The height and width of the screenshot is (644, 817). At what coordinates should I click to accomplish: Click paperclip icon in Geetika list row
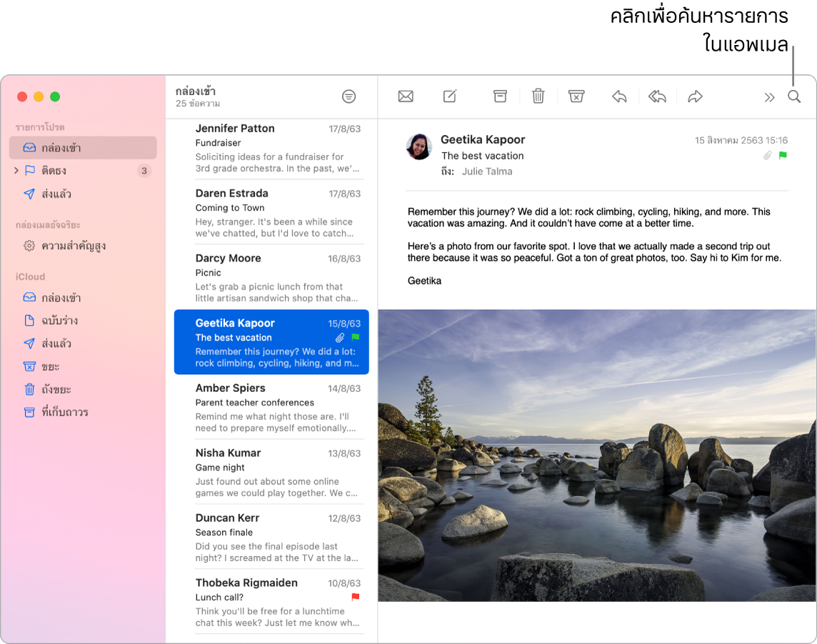(x=340, y=338)
